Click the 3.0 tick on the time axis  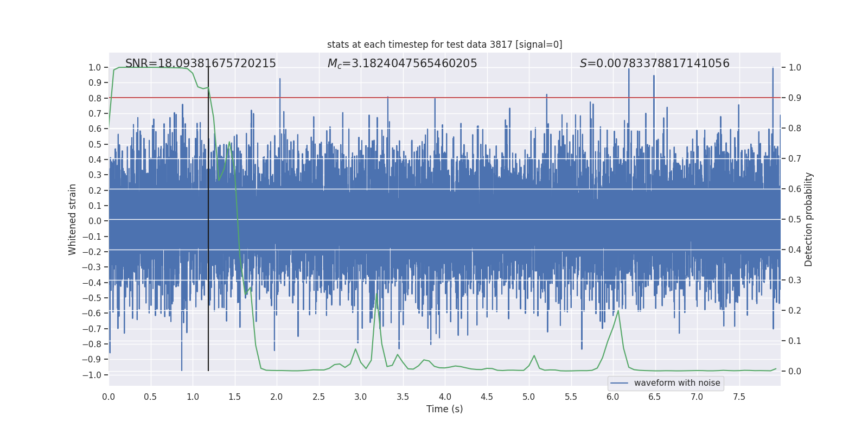coord(361,397)
